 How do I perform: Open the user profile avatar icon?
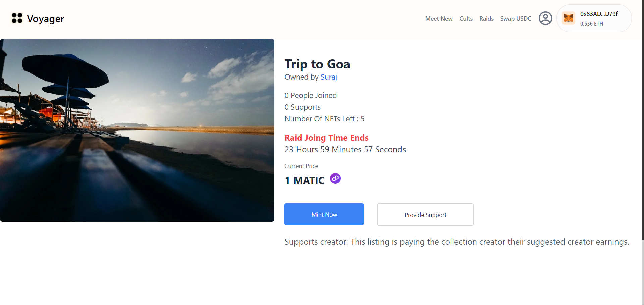545,18
